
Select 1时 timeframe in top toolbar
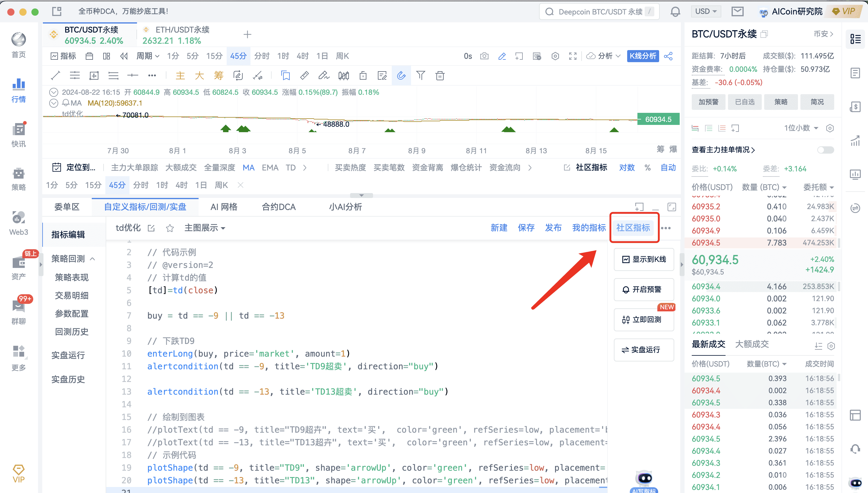pyautogui.click(x=283, y=56)
